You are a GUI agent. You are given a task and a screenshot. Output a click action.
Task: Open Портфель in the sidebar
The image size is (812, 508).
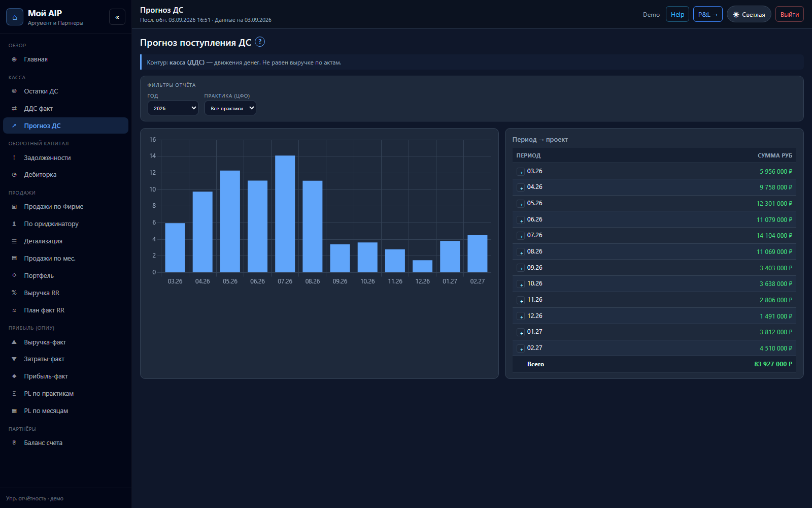click(x=65, y=276)
